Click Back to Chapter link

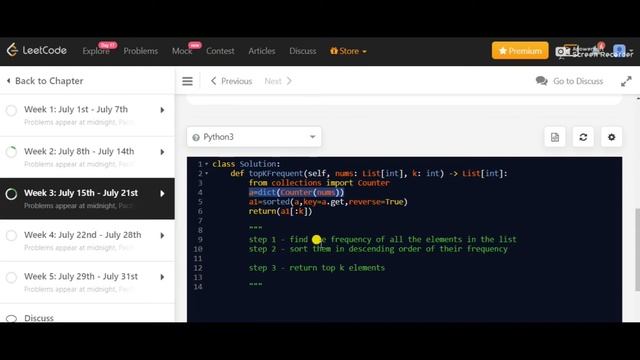[49, 81]
